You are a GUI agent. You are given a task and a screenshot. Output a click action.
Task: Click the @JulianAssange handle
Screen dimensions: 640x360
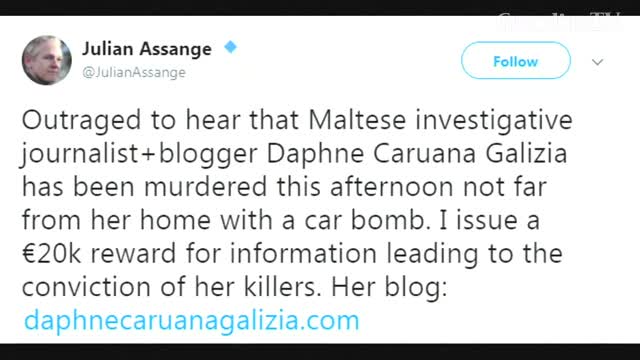[x=134, y=72]
